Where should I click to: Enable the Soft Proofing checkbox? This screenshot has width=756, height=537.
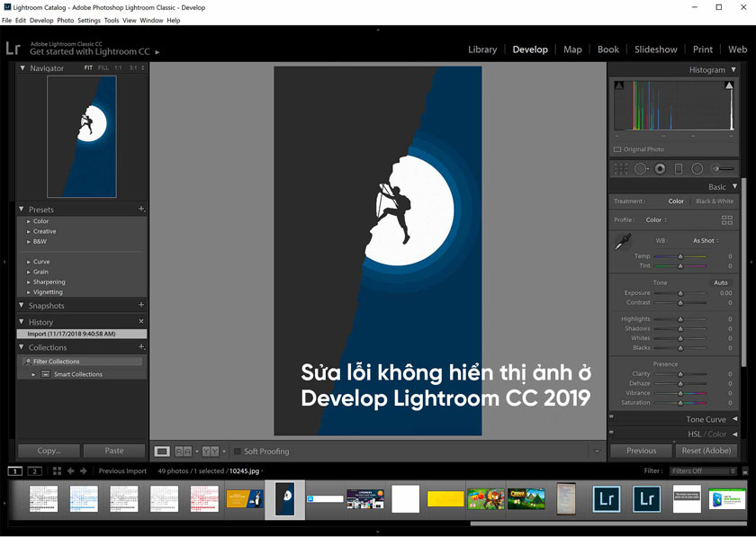pos(238,452)
